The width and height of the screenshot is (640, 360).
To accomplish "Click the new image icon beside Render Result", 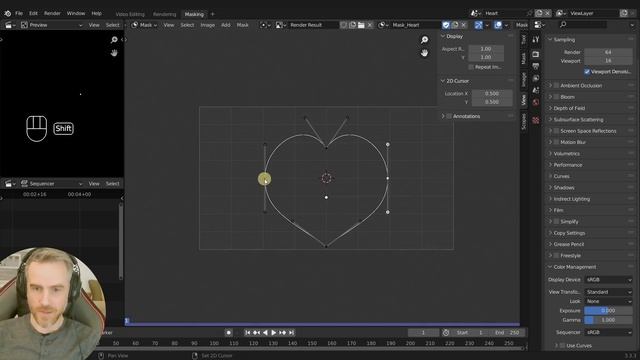I will (x=352, y=25).
